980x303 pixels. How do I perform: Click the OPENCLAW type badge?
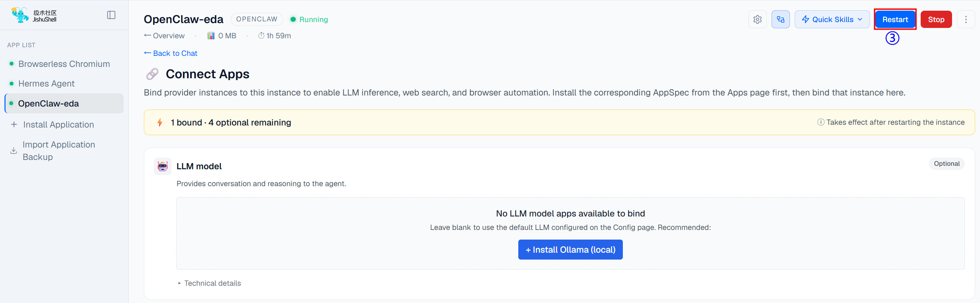point(257,19)
